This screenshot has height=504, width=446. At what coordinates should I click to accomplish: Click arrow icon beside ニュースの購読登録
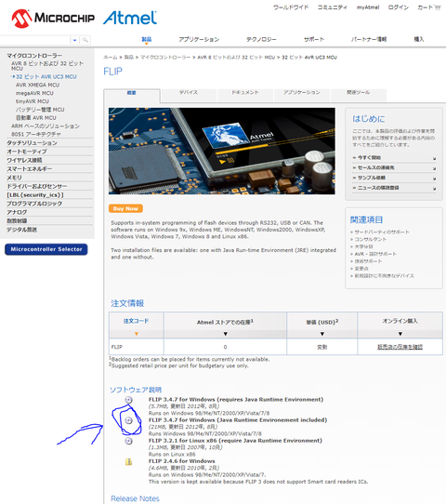point(434,188)
